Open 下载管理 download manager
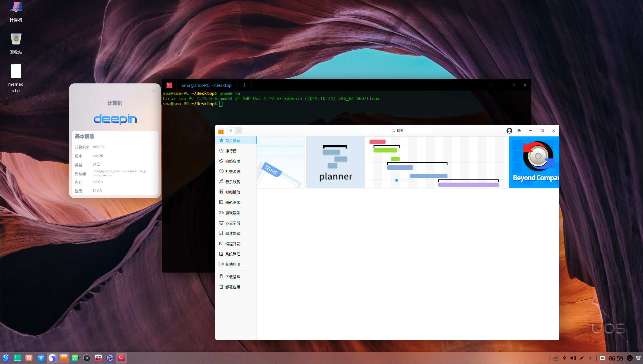Screen dimensions: 643x364 click(x=232, y=277)
